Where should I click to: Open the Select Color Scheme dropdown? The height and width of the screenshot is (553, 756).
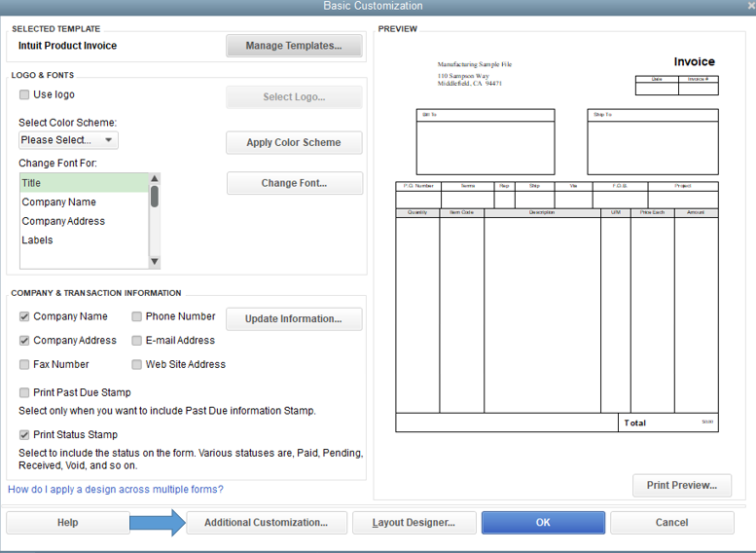click(x=68, y=140)
